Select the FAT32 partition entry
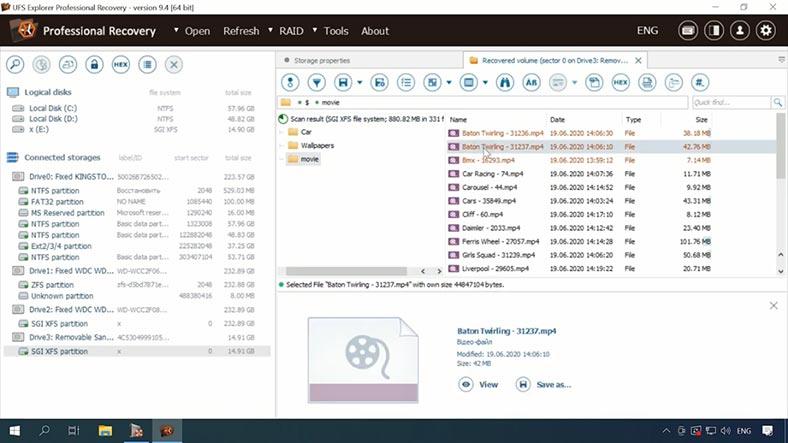 pos(136,201)
